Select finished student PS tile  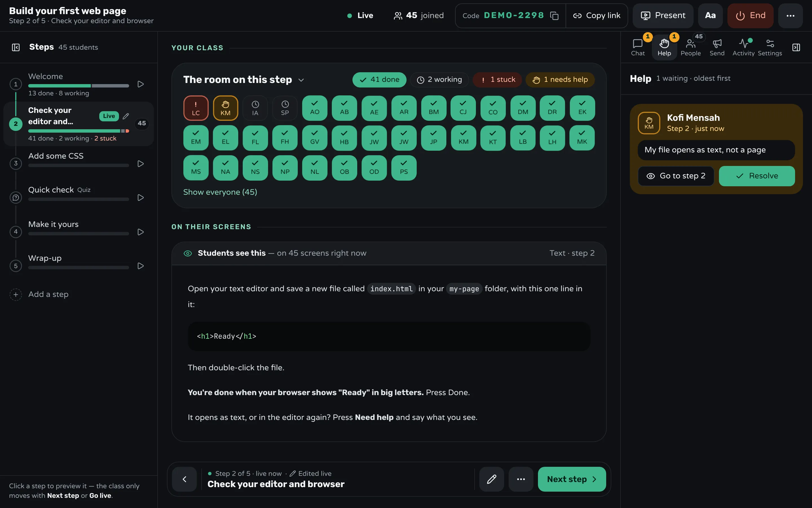click(404, 168)
